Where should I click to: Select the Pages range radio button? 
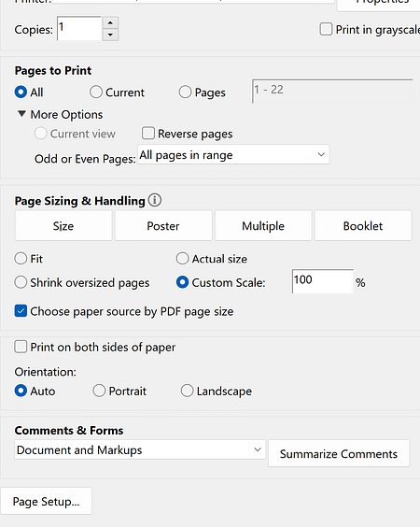tap(185, 92)
